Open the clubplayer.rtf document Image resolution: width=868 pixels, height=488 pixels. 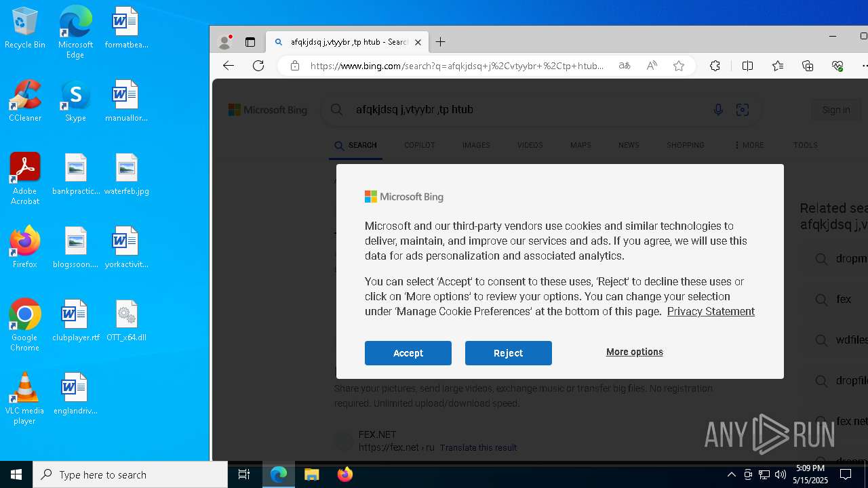click(75, 321)
